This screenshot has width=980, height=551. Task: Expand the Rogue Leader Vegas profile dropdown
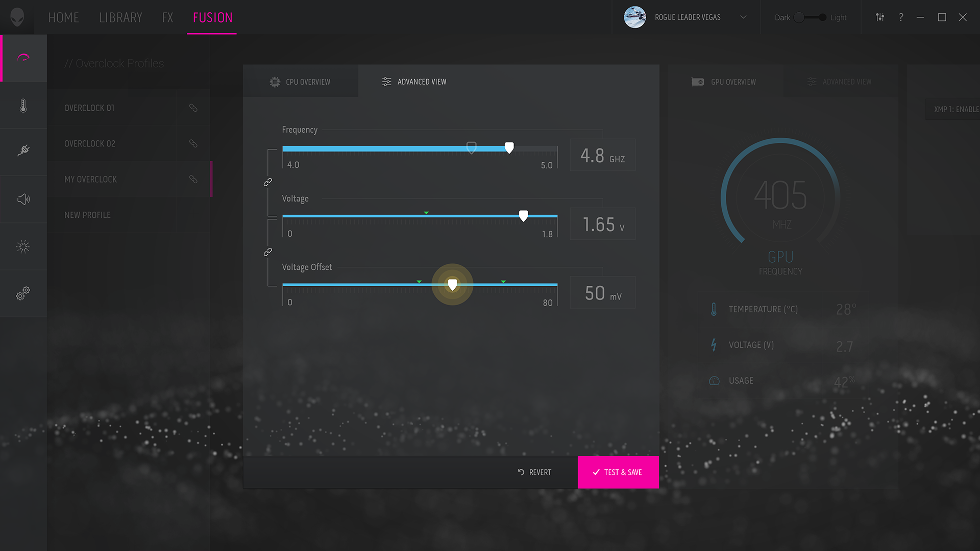(743, 17)
